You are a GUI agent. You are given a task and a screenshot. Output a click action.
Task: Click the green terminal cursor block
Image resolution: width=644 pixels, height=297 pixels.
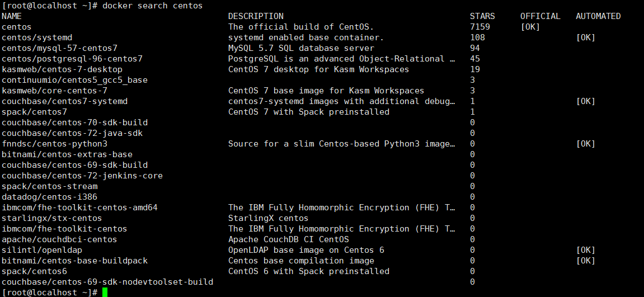click(x=105, y=293)
